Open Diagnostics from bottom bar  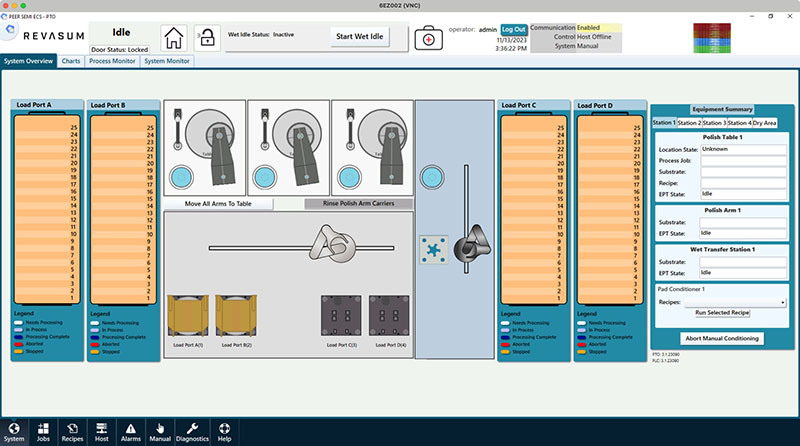click(x=192, y=432)
